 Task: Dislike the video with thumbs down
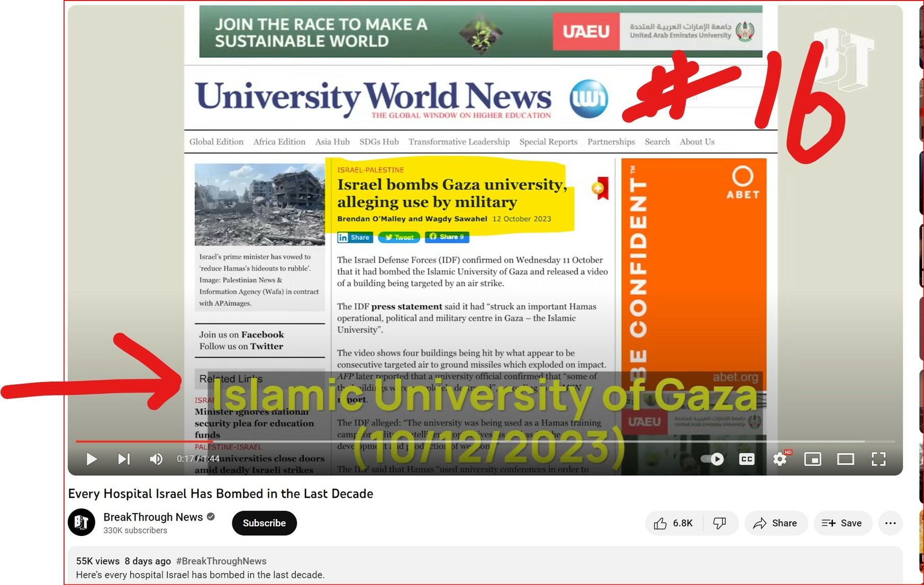click(x=720, y=523)
